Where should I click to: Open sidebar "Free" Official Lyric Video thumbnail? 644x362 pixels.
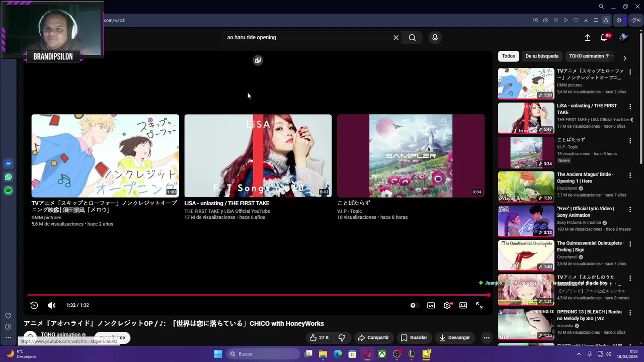(x=526, y=221)
